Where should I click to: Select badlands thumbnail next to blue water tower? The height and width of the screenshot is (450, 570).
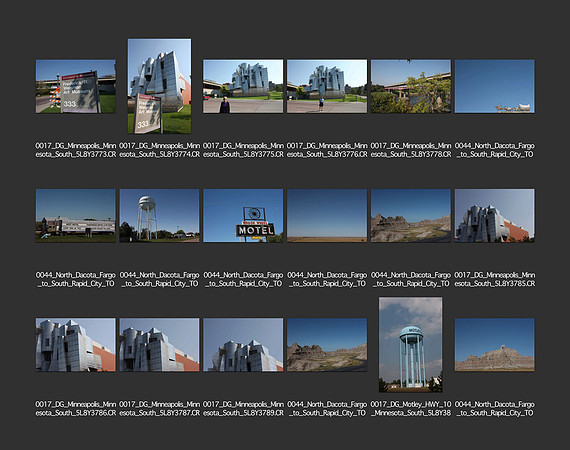point(327,345)
